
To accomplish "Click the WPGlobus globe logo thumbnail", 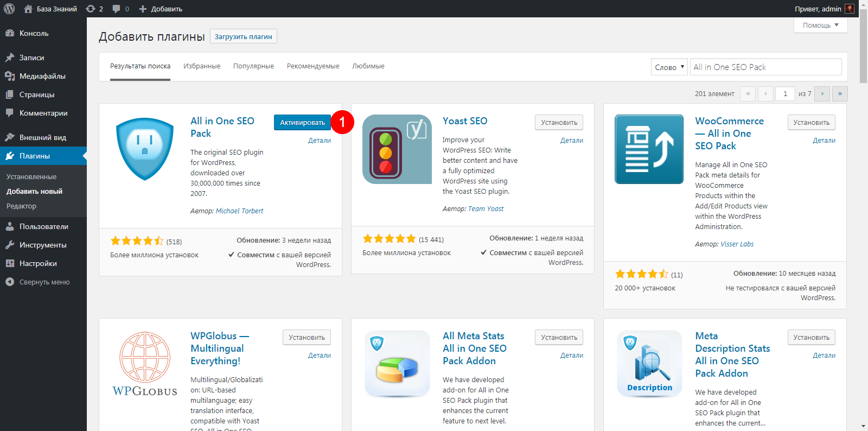I will pos(145,364).
